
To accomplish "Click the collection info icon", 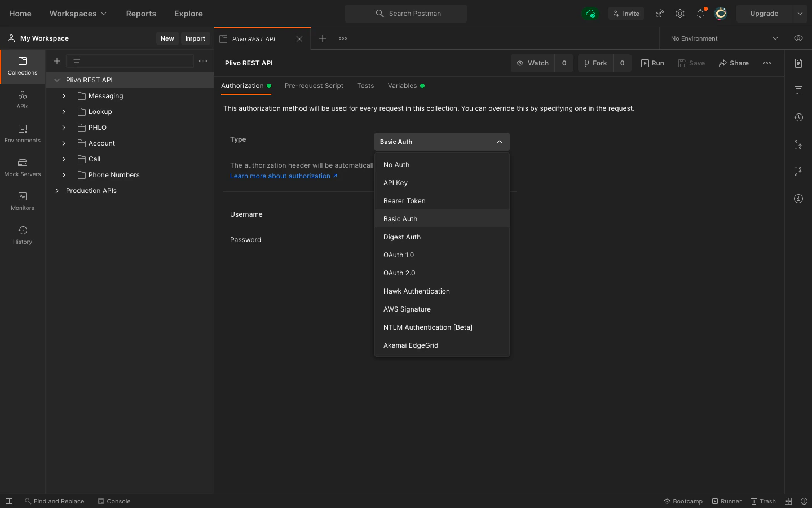I will point(798,199).
